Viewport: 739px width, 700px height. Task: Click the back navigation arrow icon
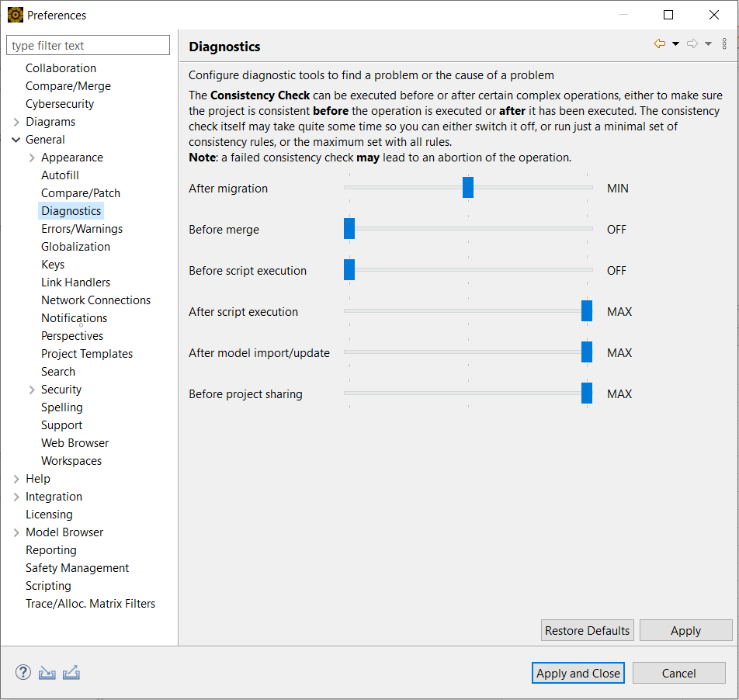(660, 44)
